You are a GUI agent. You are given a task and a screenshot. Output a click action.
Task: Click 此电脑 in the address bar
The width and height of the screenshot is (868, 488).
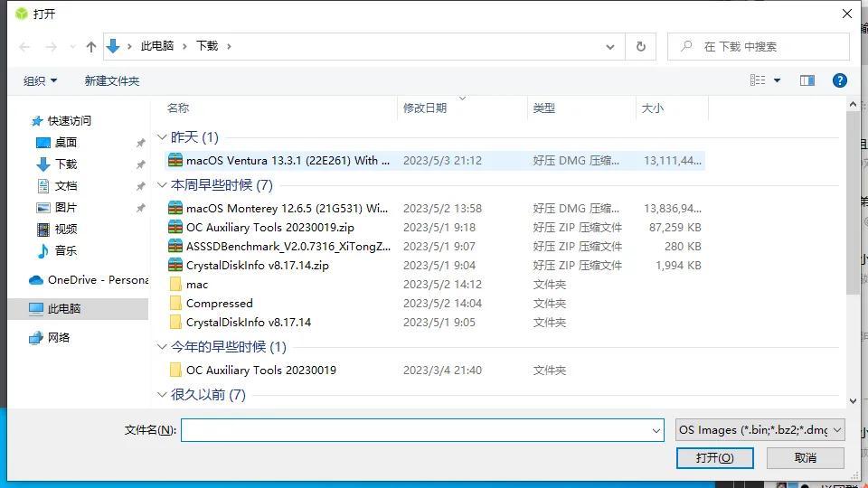click(156, 46)
